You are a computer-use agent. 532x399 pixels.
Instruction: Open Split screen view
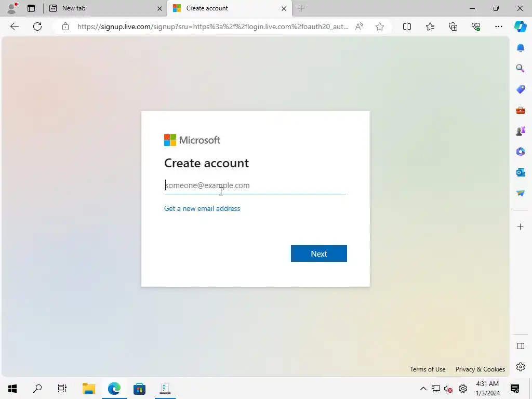[x=407, y=26]
